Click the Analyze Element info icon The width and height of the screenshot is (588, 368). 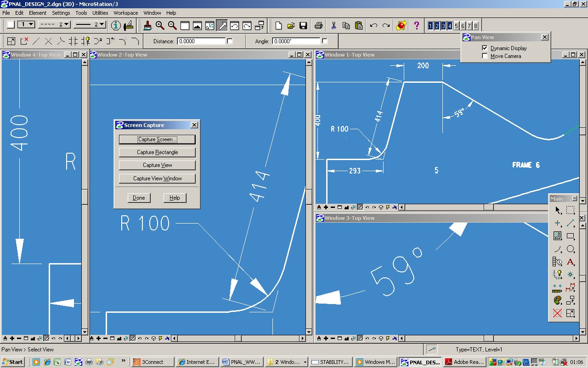tap(116, 26)
